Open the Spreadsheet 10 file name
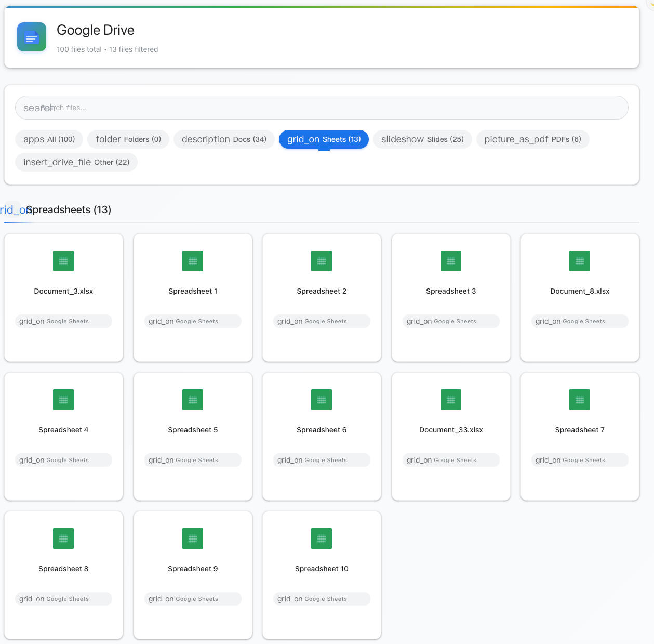The image size is (654, 644). pos(322,569)
